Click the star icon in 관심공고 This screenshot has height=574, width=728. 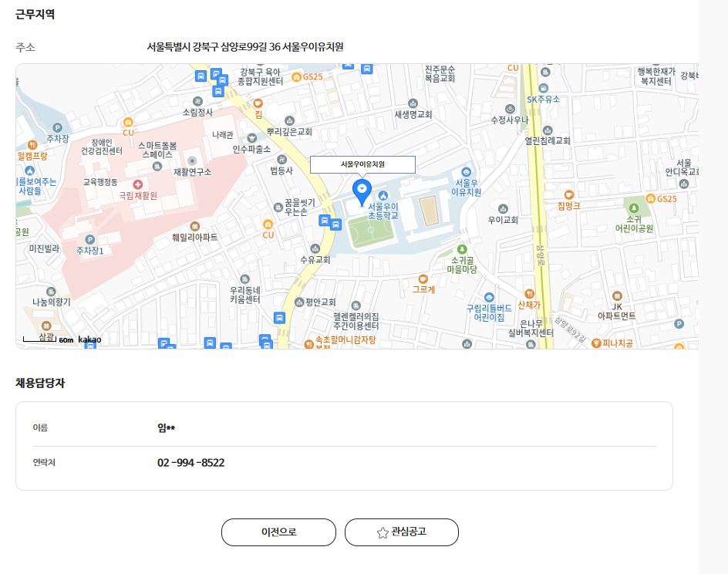(382, 532)
